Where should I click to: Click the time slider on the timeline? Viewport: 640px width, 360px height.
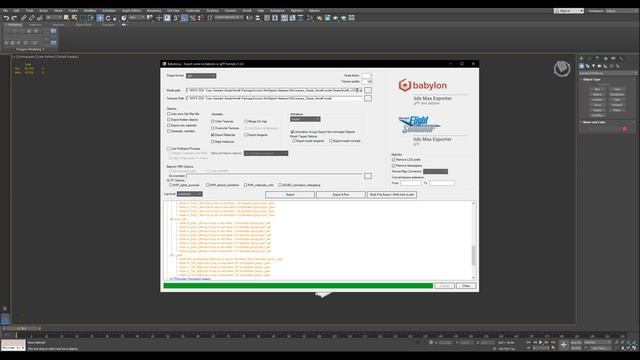point(22,328)
